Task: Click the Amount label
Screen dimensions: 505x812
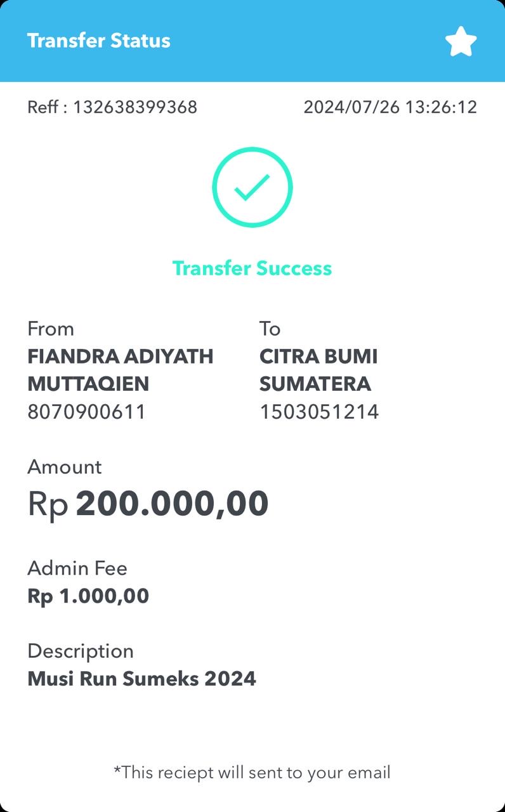Action: [65, 468]
